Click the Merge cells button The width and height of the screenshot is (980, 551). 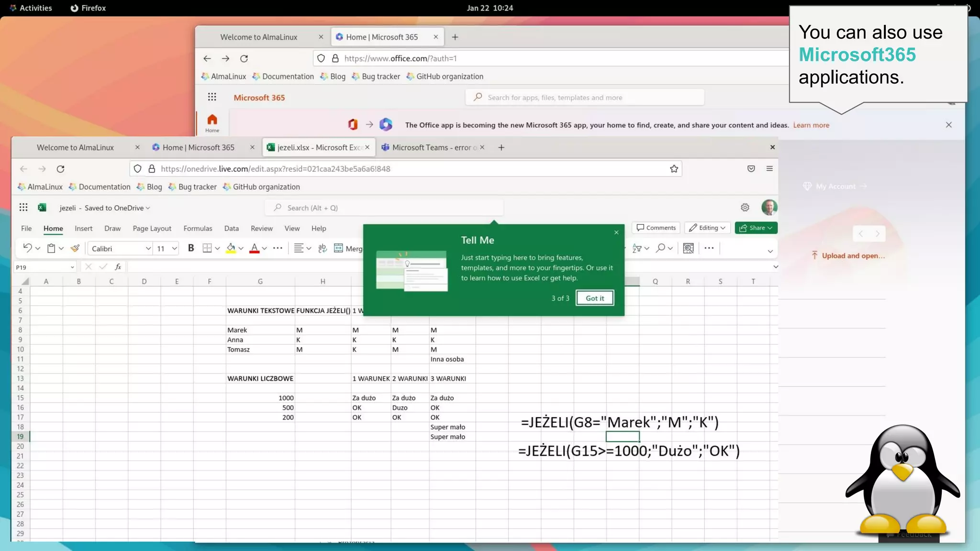(x=348, y=248)
